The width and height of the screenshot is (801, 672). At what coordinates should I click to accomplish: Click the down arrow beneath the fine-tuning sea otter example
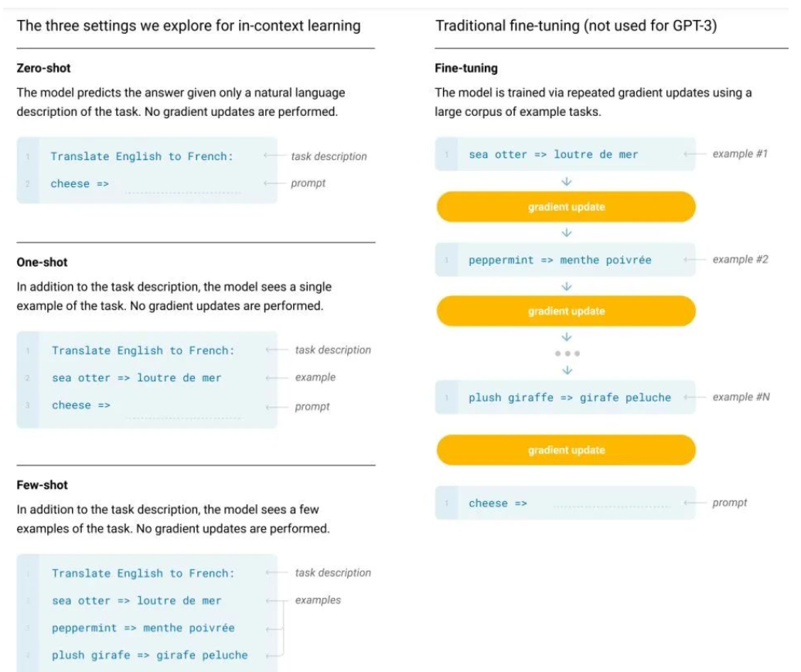tap(566, 182)
